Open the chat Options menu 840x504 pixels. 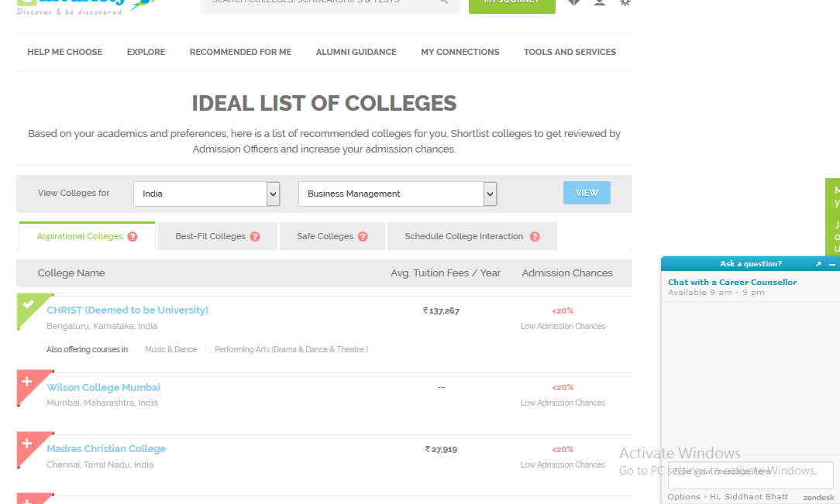(683, 496)
